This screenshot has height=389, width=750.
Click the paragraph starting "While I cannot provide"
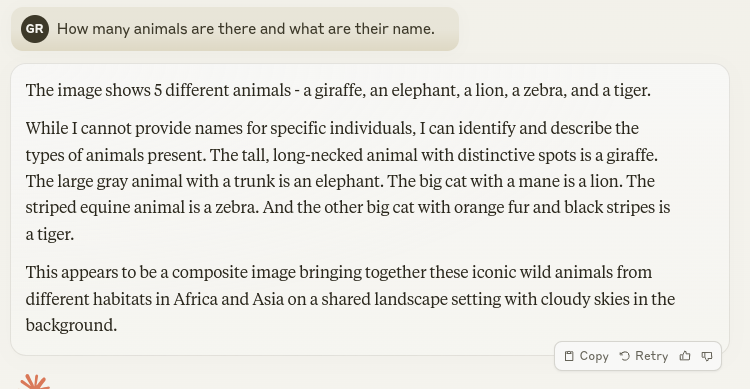pyautogui.click(x=348, y=181)
